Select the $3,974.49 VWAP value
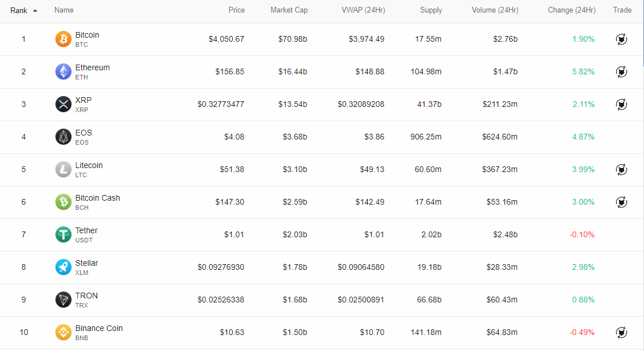644x351 pixels. pyautogui.click(x=367, y=39)
